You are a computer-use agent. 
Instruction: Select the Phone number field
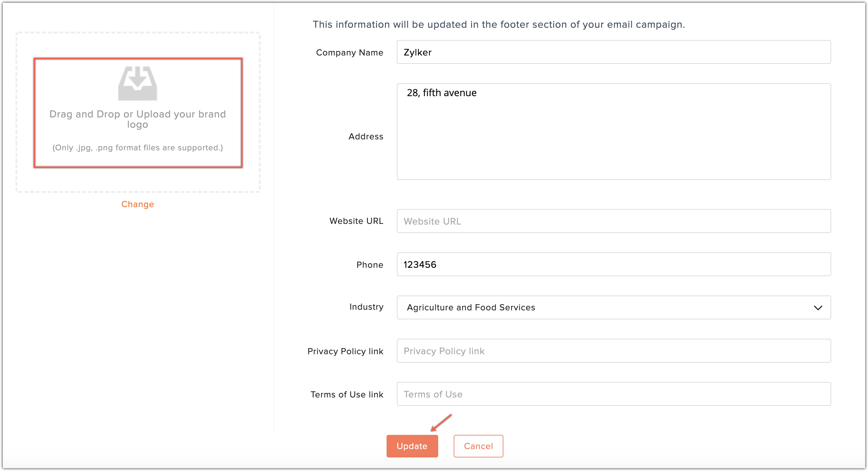point(613,265)
